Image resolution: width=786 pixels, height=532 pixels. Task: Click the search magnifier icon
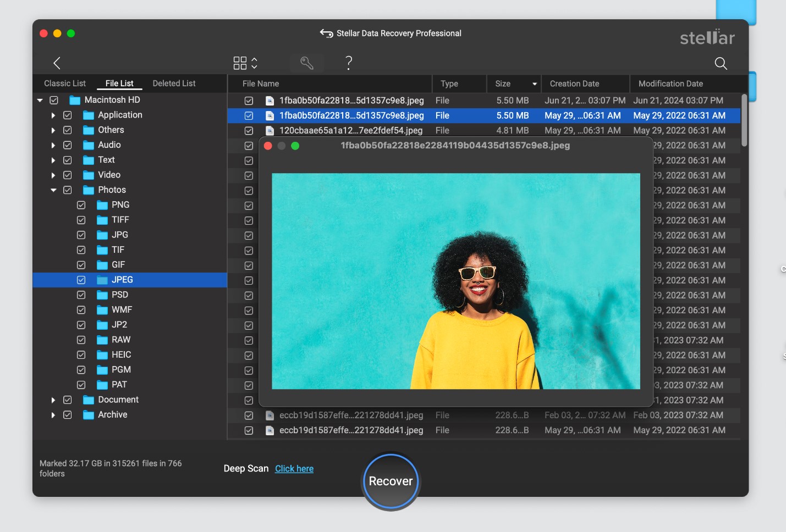tap(721, 64)
